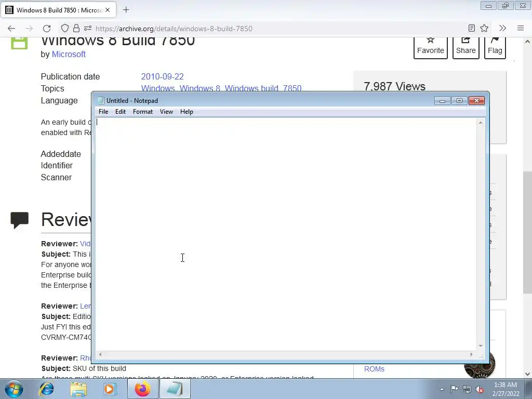
Task: Minimize the Notepad window
Action: [x=442, y=101]
